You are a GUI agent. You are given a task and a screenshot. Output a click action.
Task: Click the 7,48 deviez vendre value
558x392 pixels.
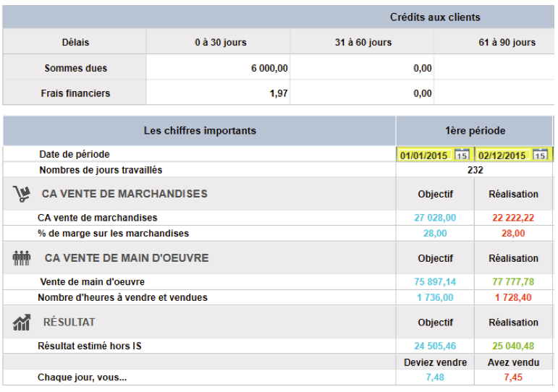coord(435,378)
